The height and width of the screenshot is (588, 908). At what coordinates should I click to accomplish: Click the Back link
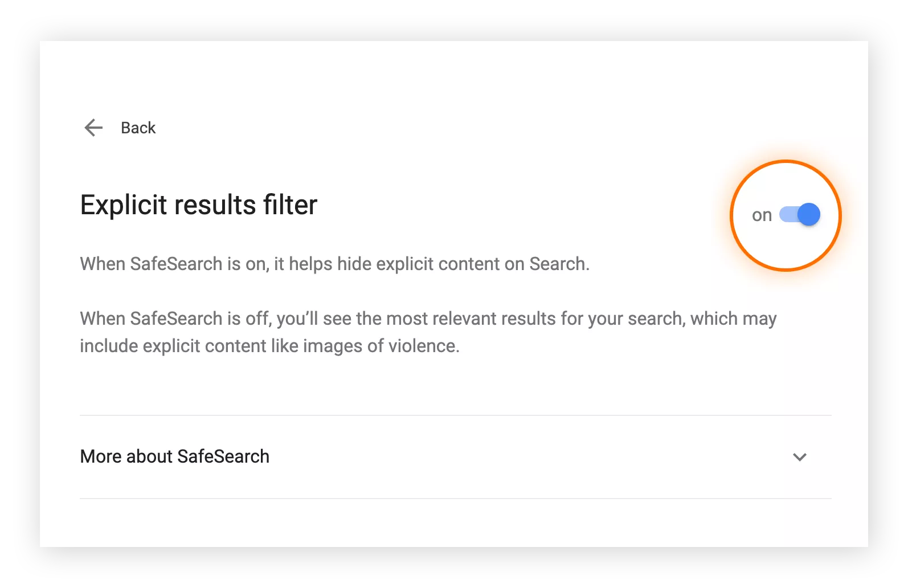(138, 128)
